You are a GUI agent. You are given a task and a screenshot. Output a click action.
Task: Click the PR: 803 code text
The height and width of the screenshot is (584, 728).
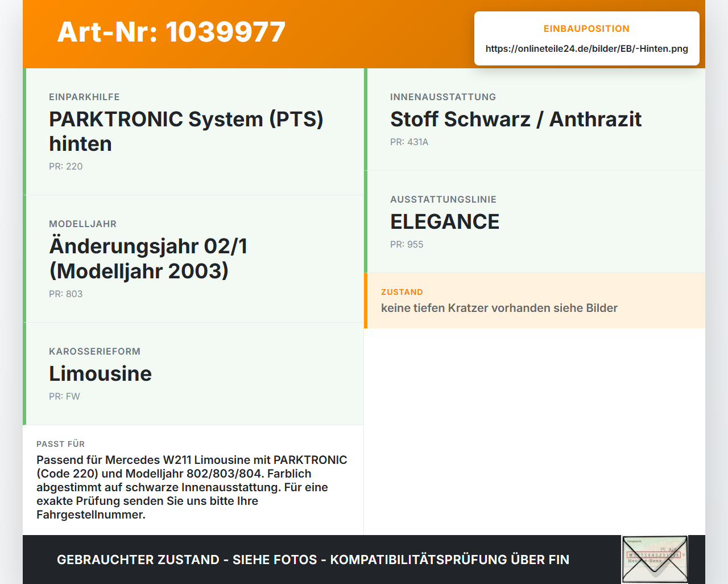coord(66,294)
